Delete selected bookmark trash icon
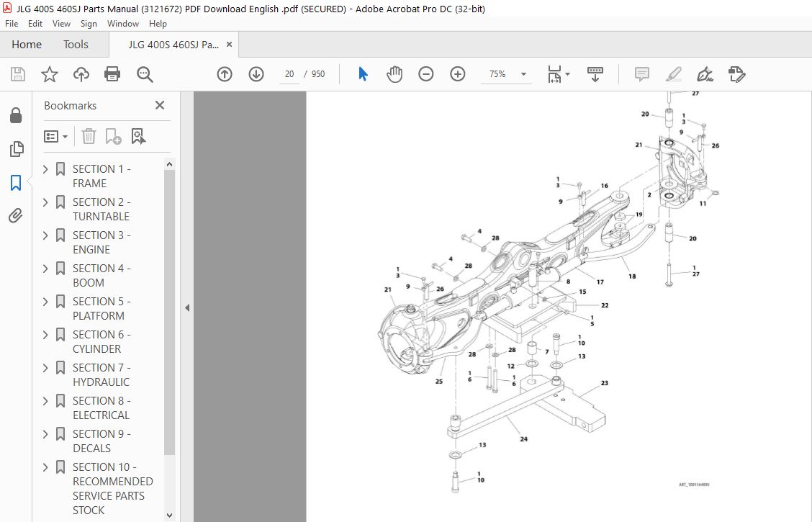Viewport: 812px width, 522px height. pos(89,136)
